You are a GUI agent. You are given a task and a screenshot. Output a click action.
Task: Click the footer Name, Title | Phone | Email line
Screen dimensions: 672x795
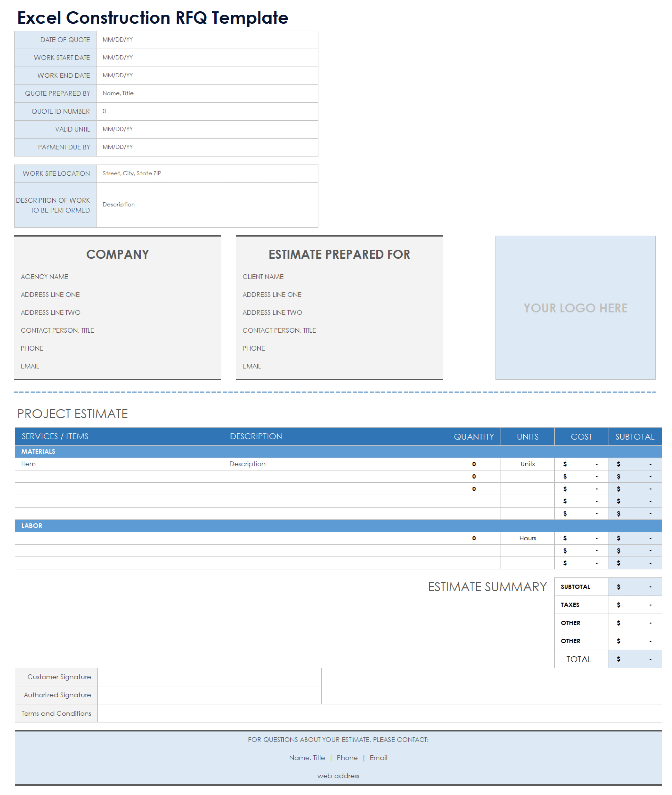click(338, 758)
